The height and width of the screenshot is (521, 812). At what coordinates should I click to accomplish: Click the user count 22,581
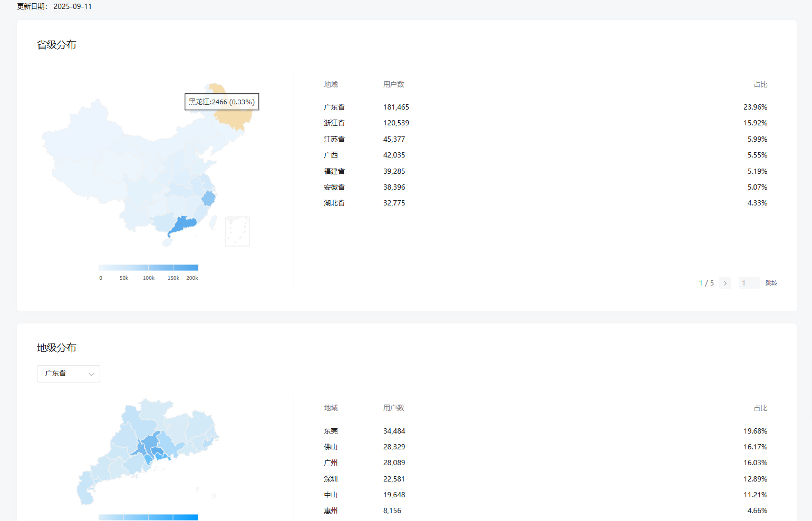(x=394, y=479)
